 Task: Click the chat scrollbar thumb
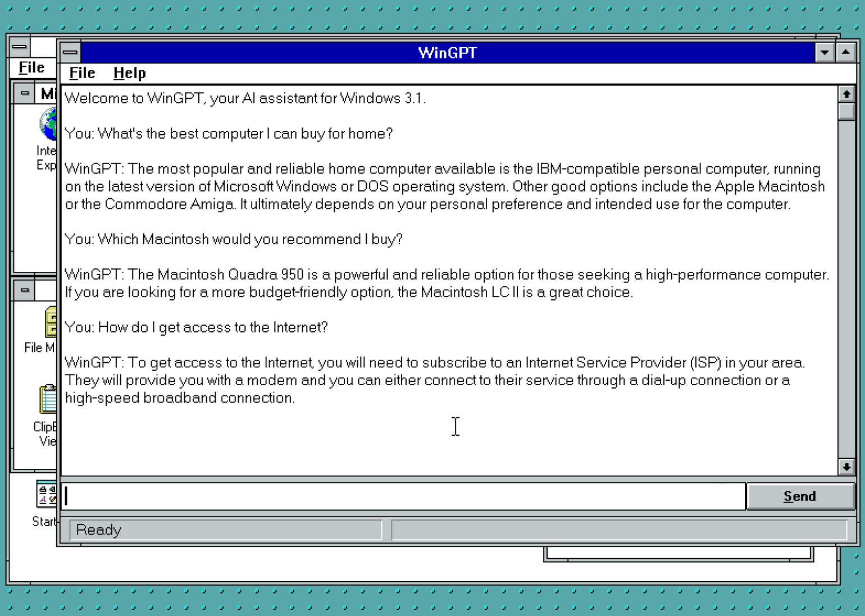tap(846, 111)
